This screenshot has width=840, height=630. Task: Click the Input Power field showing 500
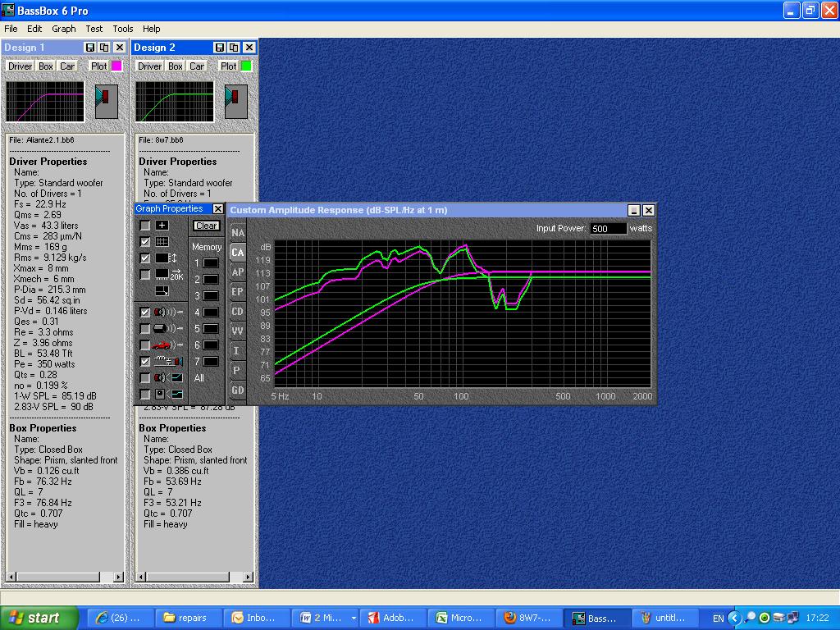point(608,228)
